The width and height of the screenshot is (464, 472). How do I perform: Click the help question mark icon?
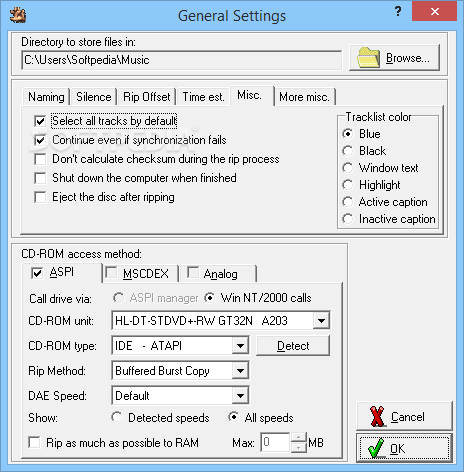coord(398,12)
